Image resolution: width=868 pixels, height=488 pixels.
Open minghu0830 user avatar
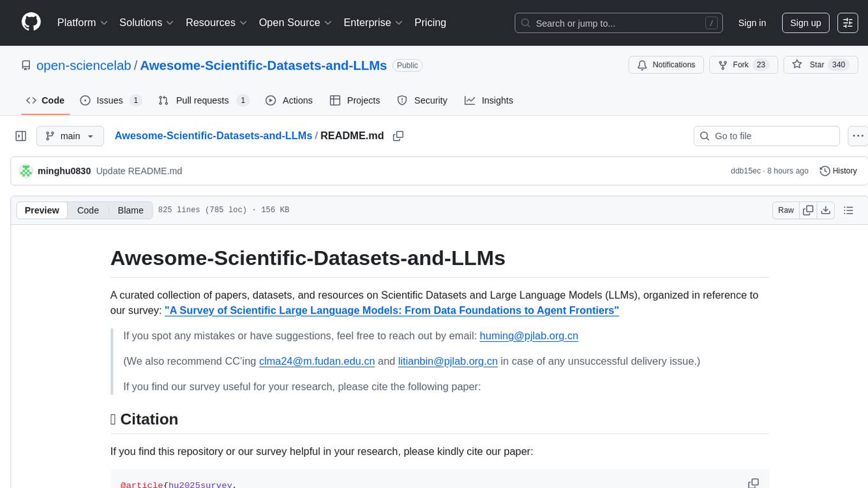(26, 171)
